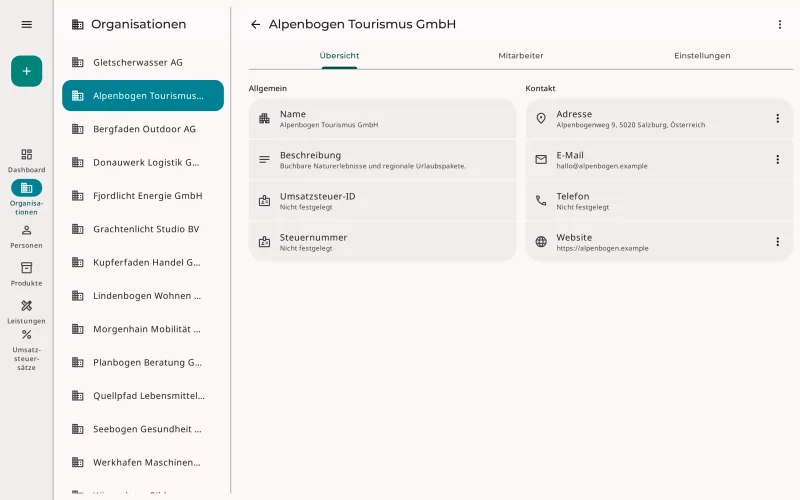Open the hamburger navigation menu
This screenshot has width=800, height=500.
point(27,24)
